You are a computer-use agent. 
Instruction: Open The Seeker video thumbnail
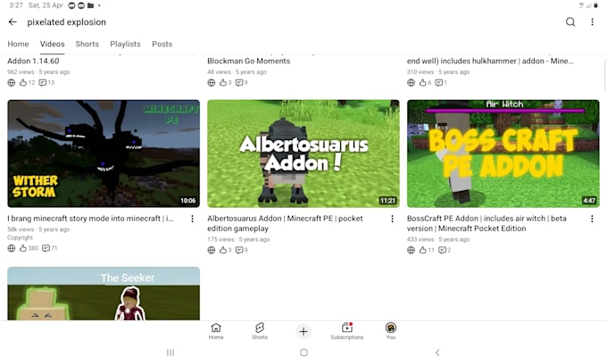104,294
